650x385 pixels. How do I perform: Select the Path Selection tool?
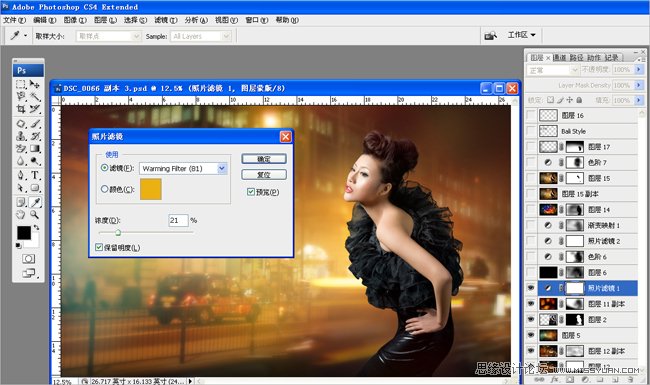(x=21, y=188)
